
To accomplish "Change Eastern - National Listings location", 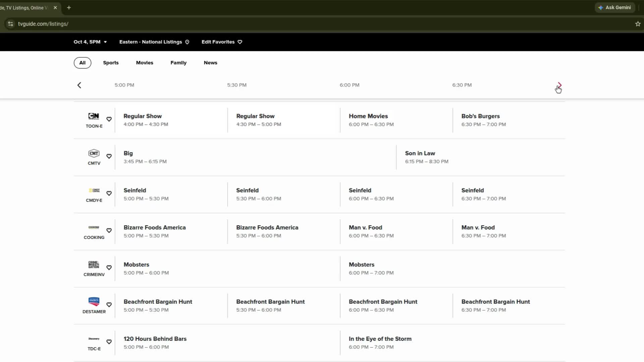I will coord(154,42).
